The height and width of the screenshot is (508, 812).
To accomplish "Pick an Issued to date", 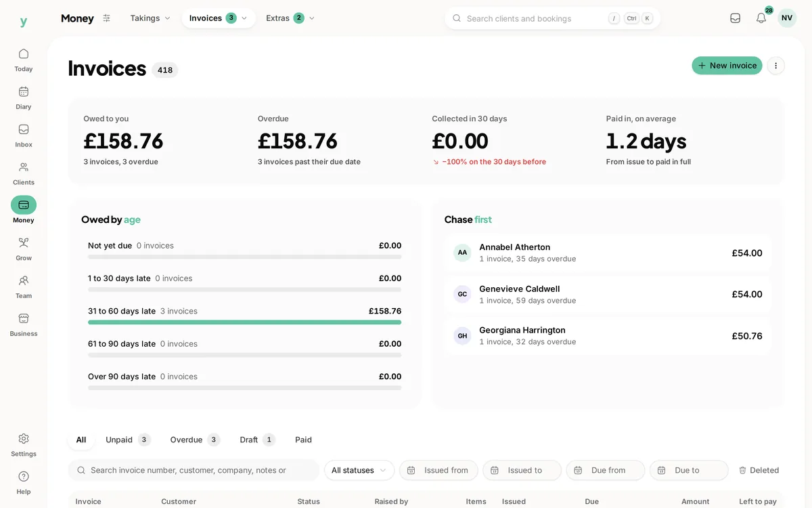I will point(522,470).
